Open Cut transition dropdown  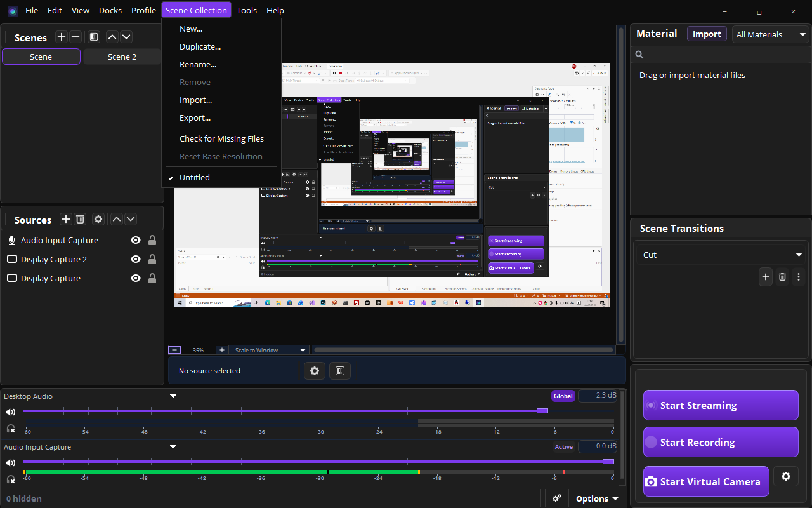click(x=721, y=255)
